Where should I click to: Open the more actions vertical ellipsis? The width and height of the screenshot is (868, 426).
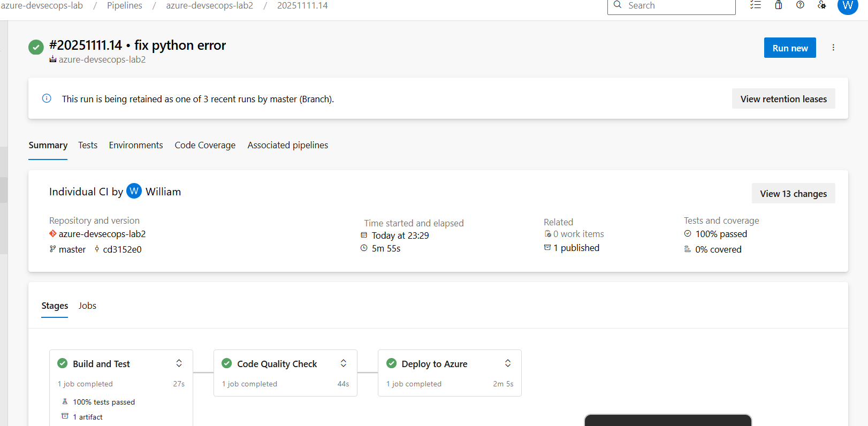[833, 48]
